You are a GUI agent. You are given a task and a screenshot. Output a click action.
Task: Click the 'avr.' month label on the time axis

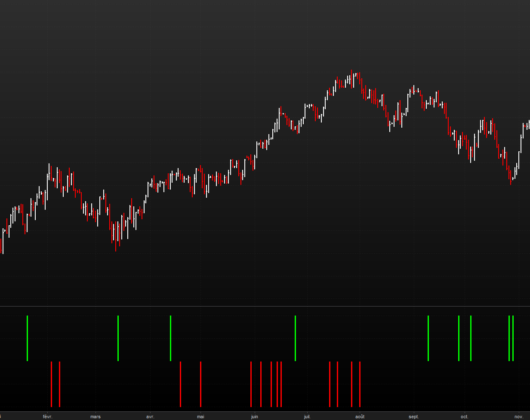pos(150,417)
